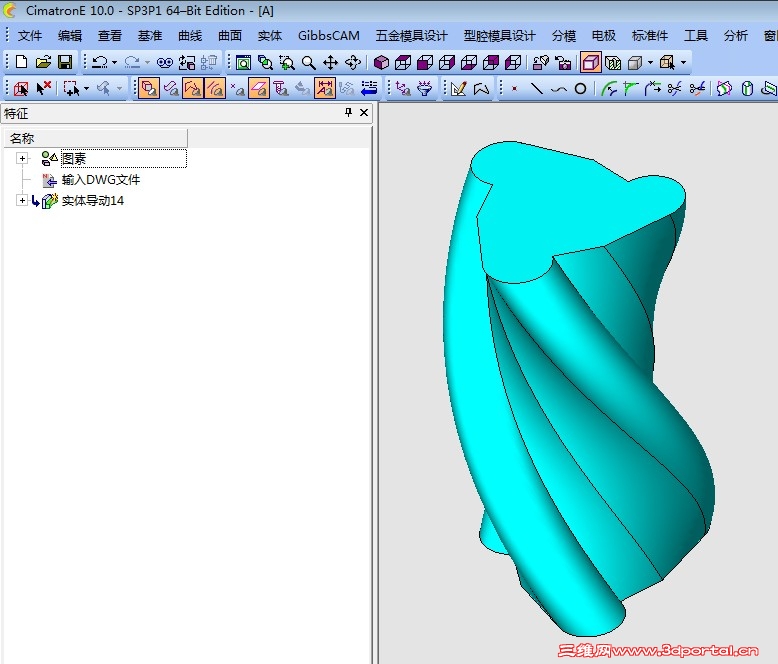This screenshot has width=778, height=664.
Task: Open the 型腔模具设计 menu
Action: point(500,36)
